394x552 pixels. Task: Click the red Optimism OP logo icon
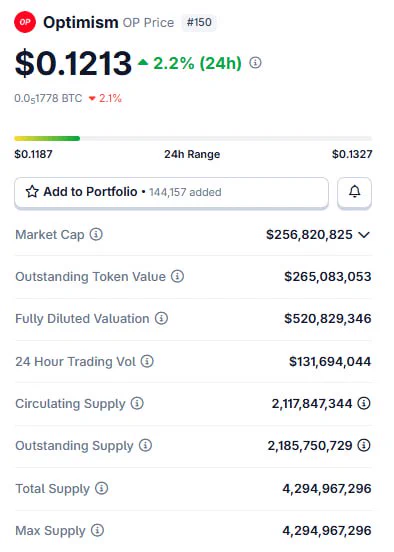[25, 22]
